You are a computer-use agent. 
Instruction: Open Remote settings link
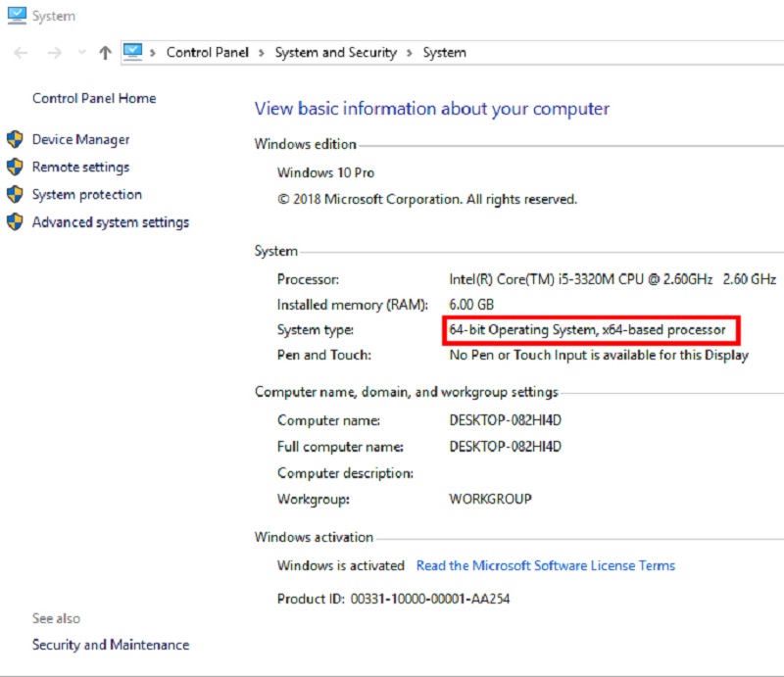pos(81,167)
